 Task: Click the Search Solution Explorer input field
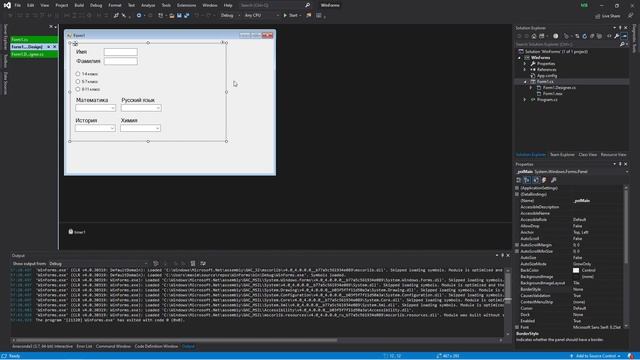tap(567, 44)
